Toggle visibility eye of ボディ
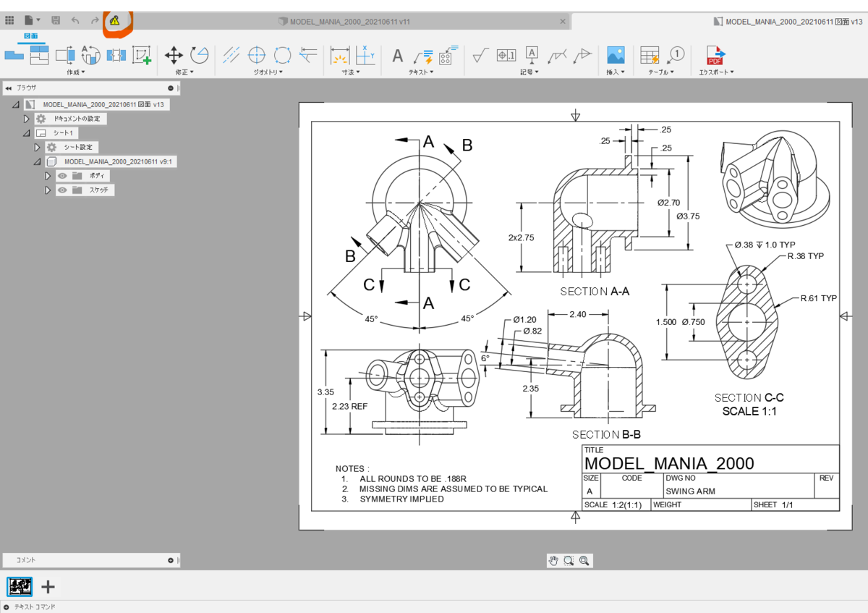This screenshot has width=868, height=613. click(62, 176)
